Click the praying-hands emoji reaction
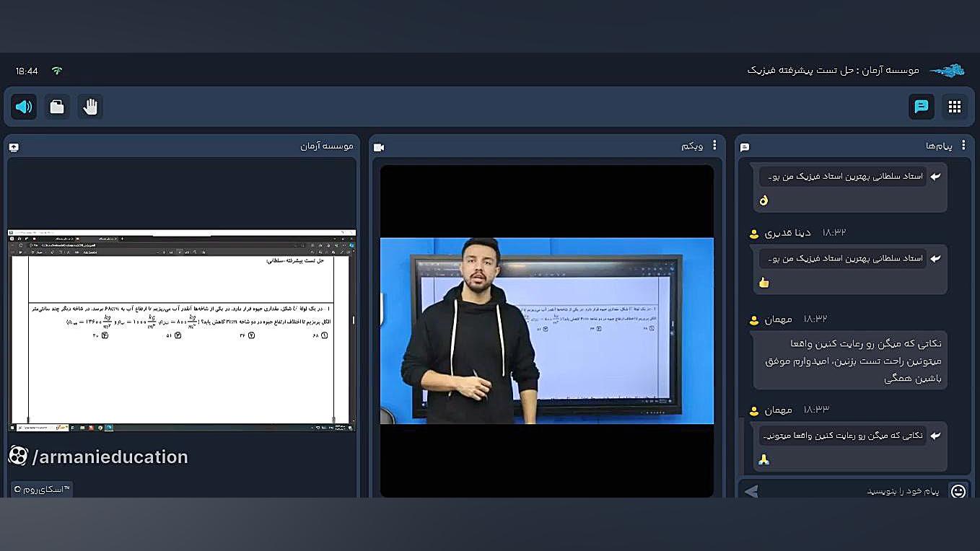 (764, 459)
